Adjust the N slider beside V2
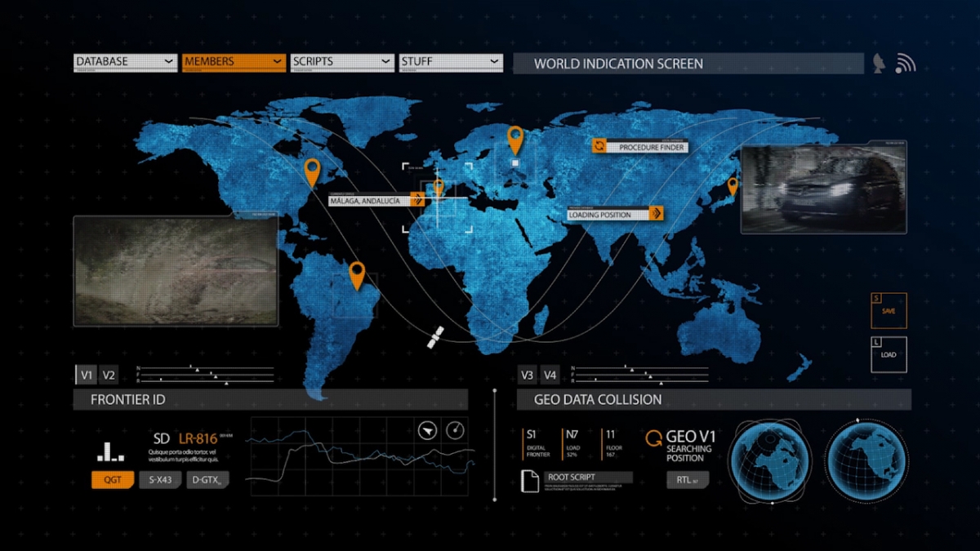 pos(208,368)
